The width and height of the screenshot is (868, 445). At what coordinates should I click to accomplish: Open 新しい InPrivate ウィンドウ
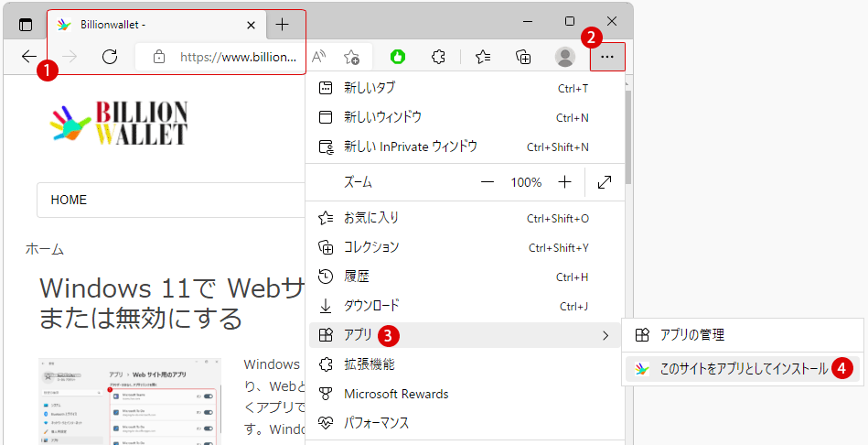click(x=465, y=147)
